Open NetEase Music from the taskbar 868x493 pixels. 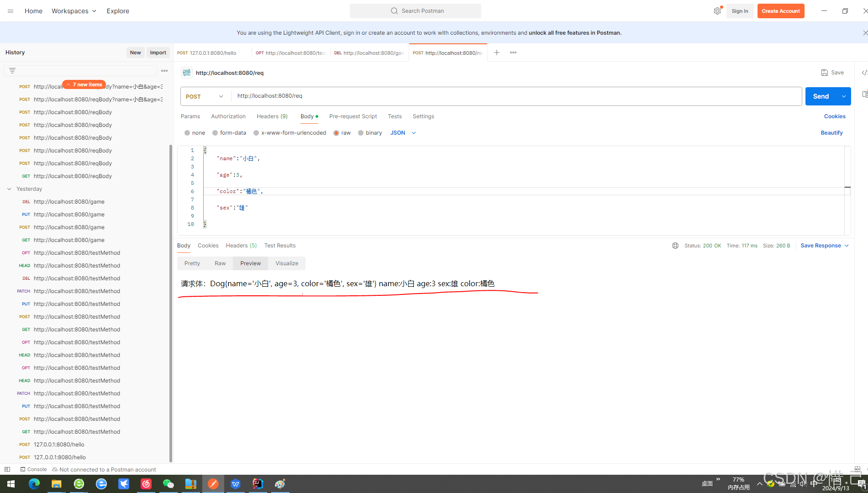tap(146, 484)
